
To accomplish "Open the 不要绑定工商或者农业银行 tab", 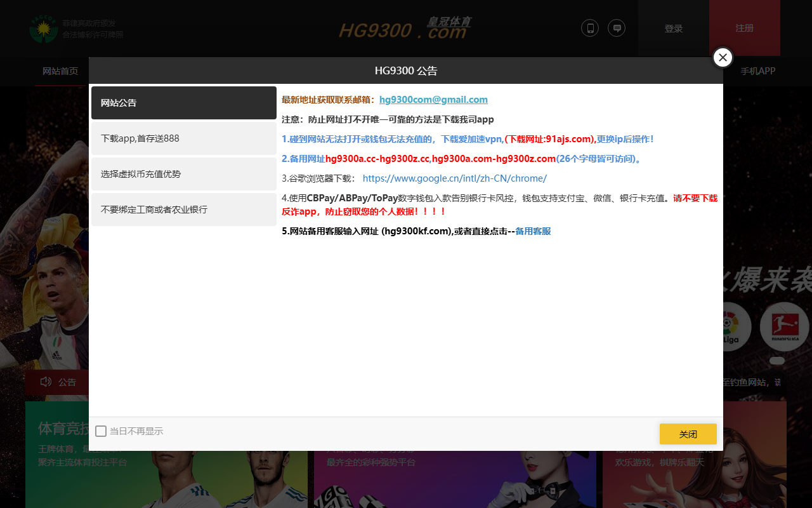I will click(184, 210).
